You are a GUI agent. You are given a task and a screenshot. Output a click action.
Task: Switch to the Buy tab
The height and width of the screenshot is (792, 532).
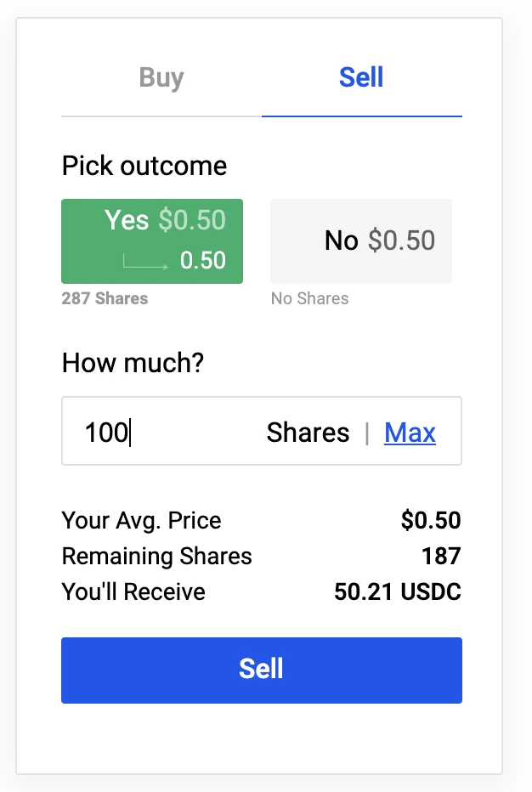161,78
